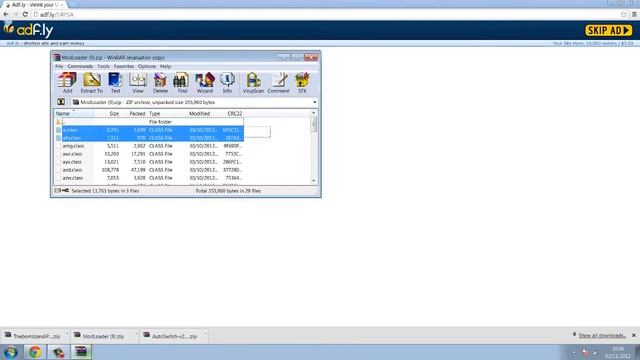The width and height of the screenshot is (640, 360).
Task: Click the parent "File folder" row
Action: (149, 122)
